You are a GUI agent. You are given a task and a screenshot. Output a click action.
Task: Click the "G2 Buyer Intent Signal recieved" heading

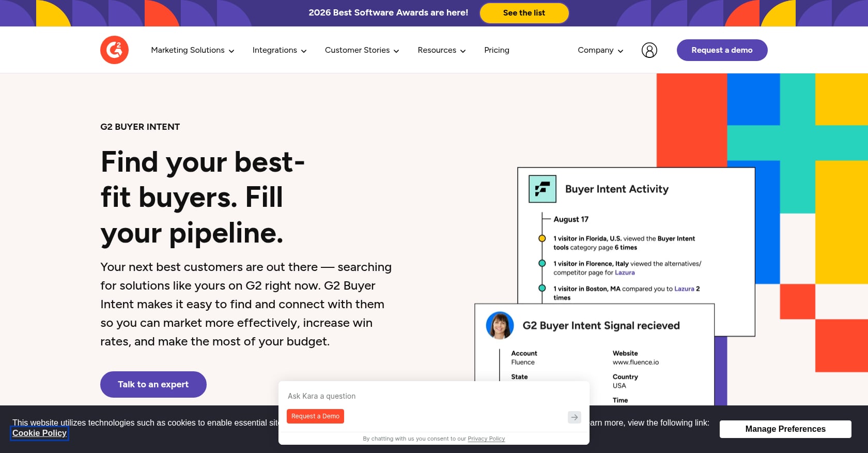click(601, 325)
